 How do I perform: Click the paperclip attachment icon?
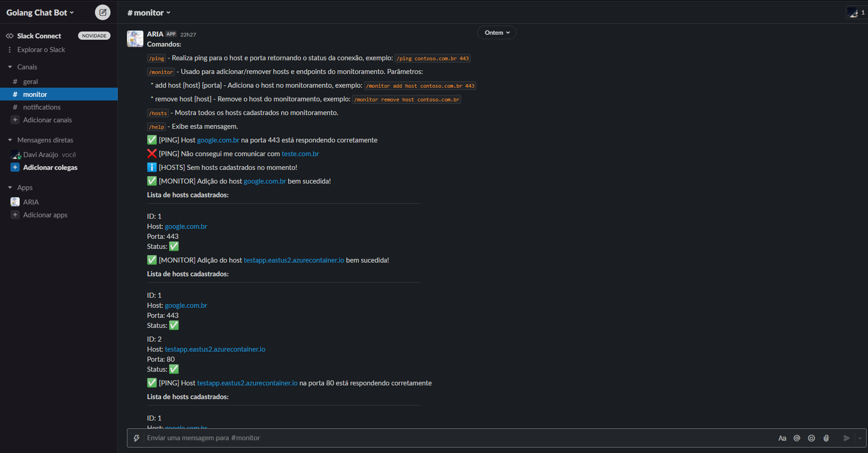tap(826, 437)
